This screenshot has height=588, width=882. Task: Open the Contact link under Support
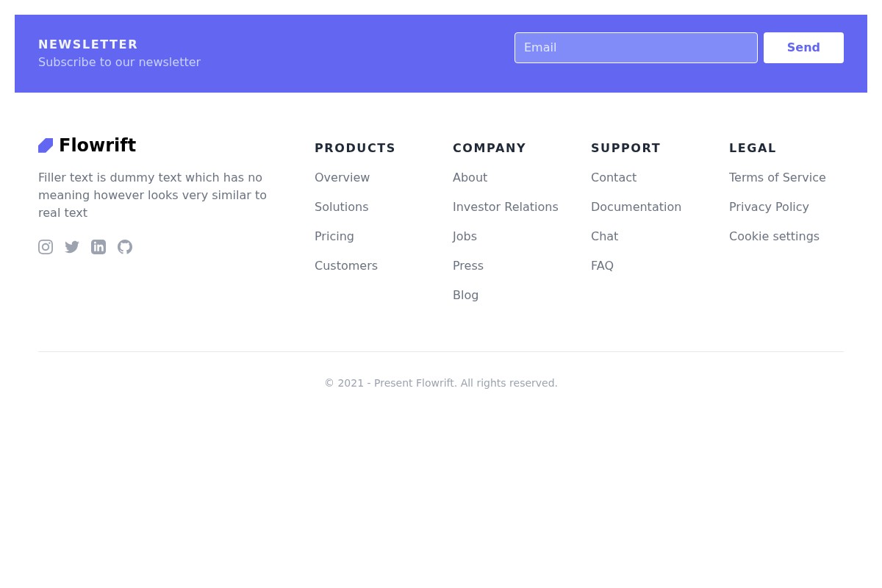613,177
